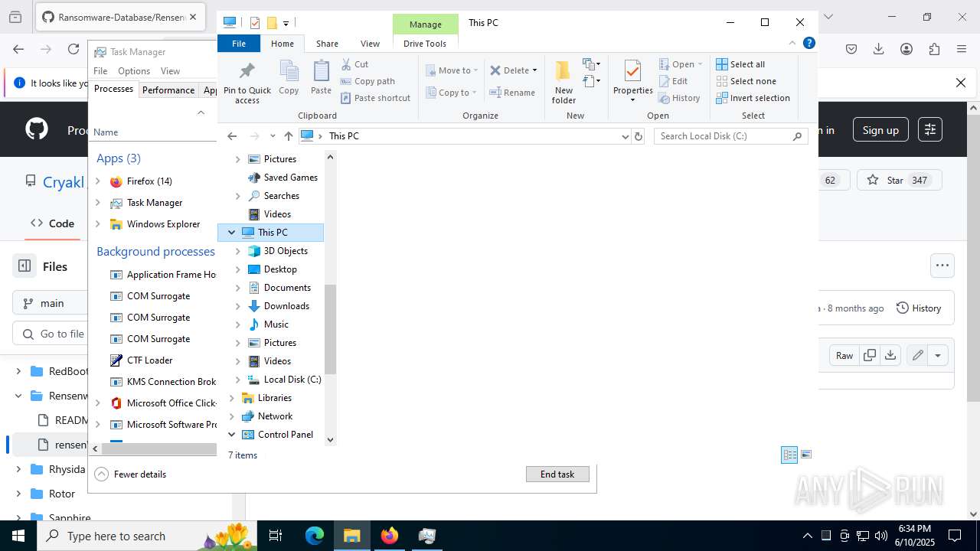Open the Drive Tools tab

(425, 44)
